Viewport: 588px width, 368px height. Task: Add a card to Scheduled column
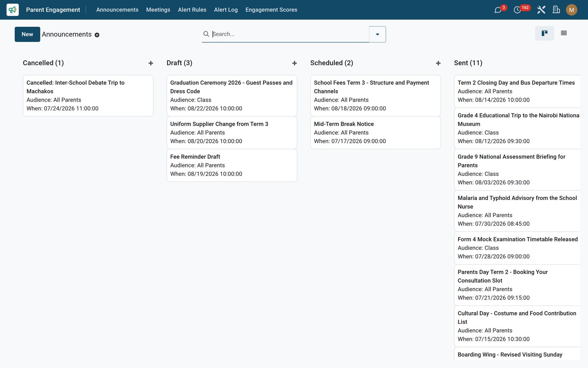pos(438,63)
